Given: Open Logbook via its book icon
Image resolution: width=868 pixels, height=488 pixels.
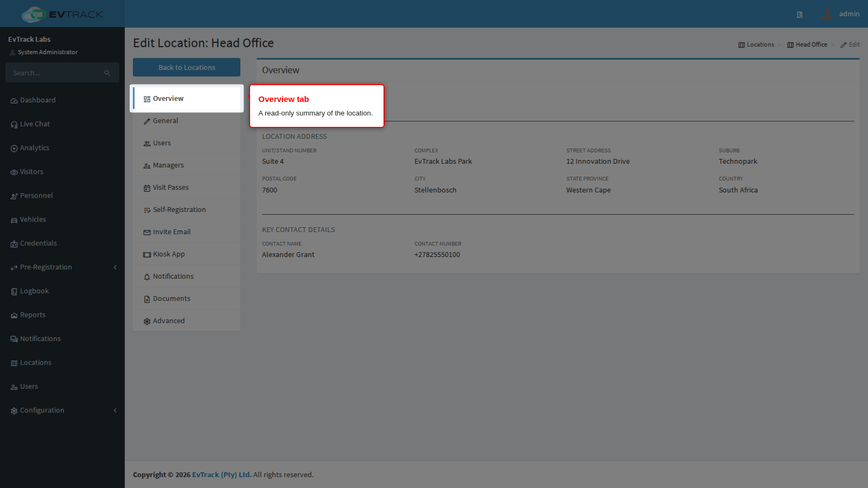Looking at the screenshot, I should pos(14,292).
